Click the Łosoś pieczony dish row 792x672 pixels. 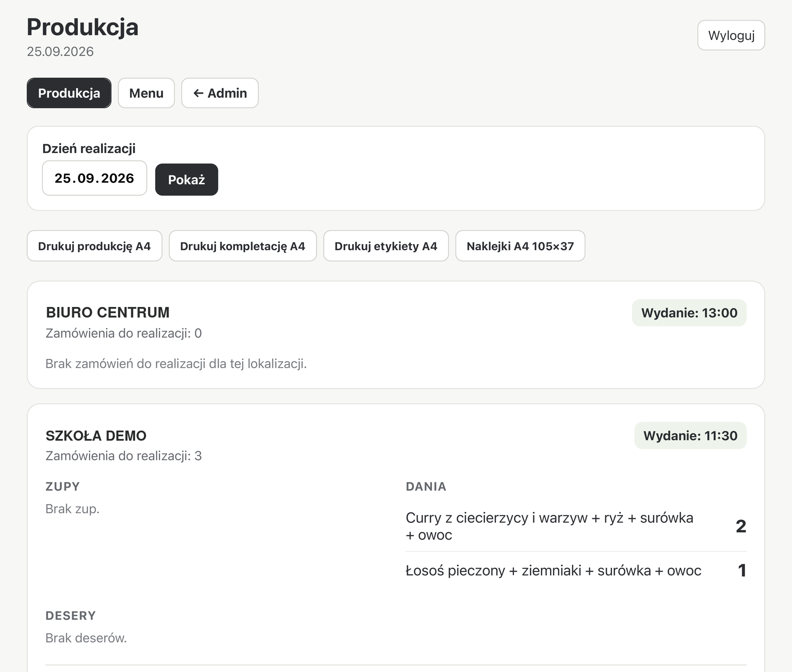(x=576, y=570)
